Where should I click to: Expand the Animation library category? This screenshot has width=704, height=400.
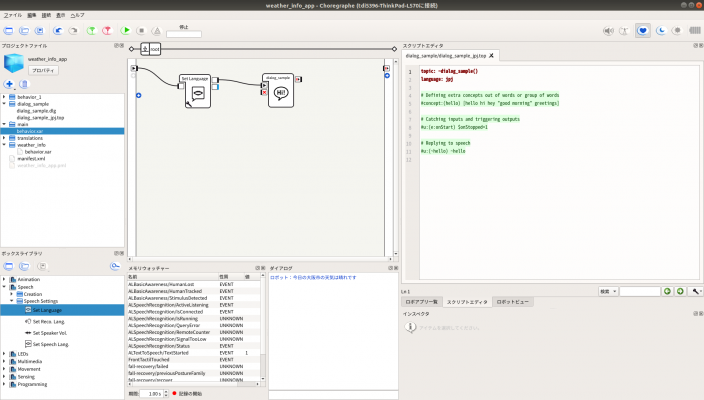pyautogui.click(x=4, y=280)
